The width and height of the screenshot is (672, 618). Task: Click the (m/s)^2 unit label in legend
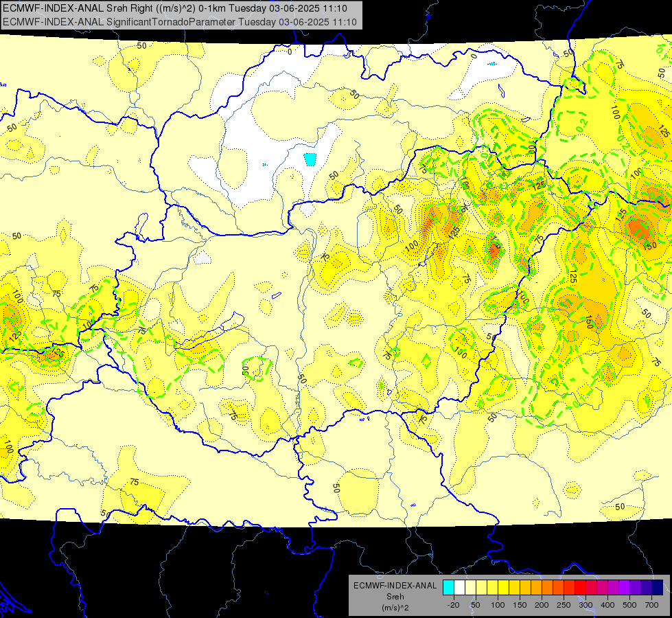[x=395, y=608]
